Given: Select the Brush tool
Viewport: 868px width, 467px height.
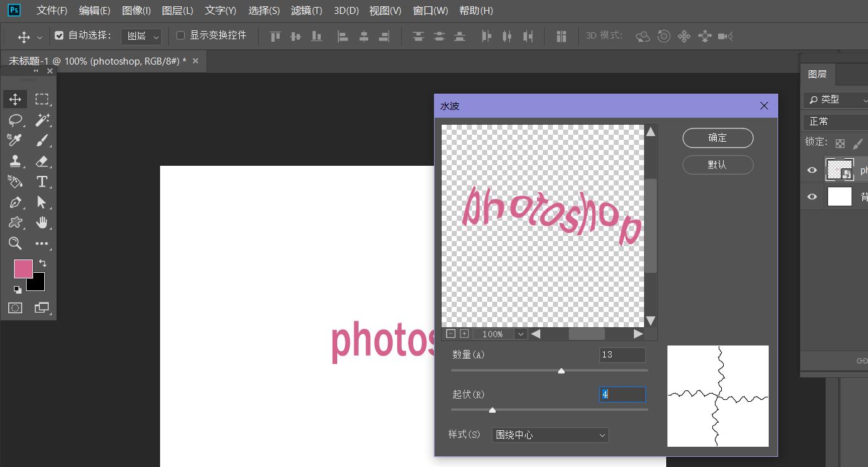Looking at the screenshot, I should coord(42,140).
